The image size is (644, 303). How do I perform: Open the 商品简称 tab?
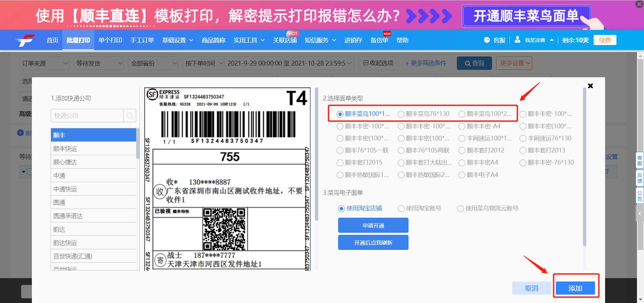213,40
